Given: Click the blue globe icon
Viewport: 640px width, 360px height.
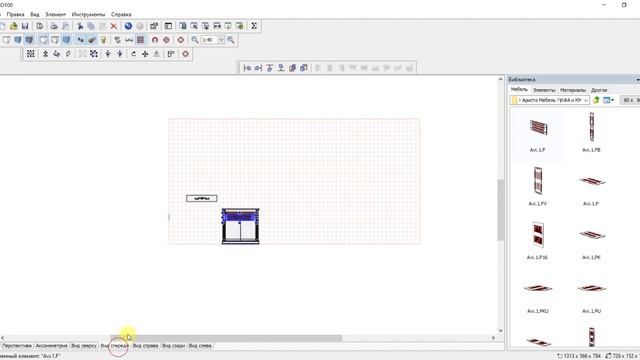Looking at the screenshot, I should [128, 26].
